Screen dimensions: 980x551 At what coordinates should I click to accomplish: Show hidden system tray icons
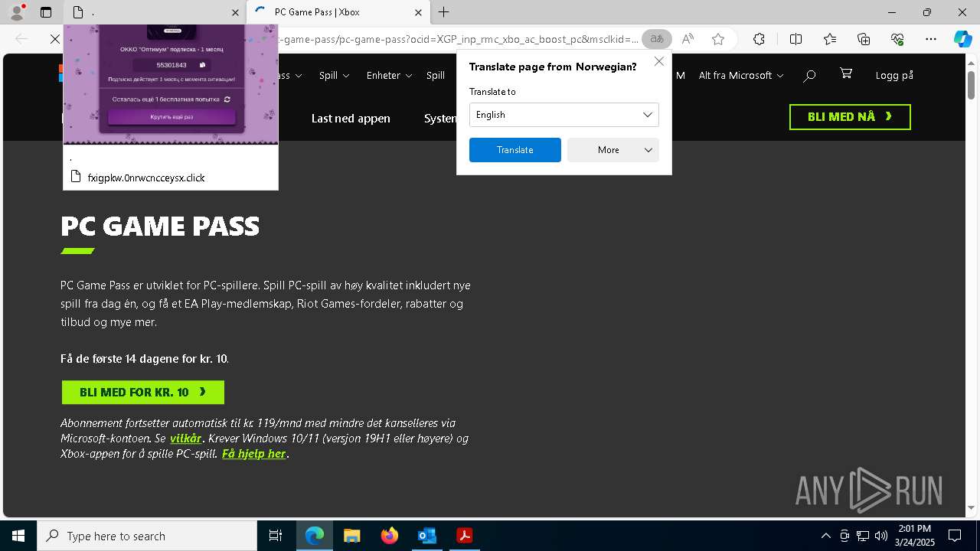(825, 536)
